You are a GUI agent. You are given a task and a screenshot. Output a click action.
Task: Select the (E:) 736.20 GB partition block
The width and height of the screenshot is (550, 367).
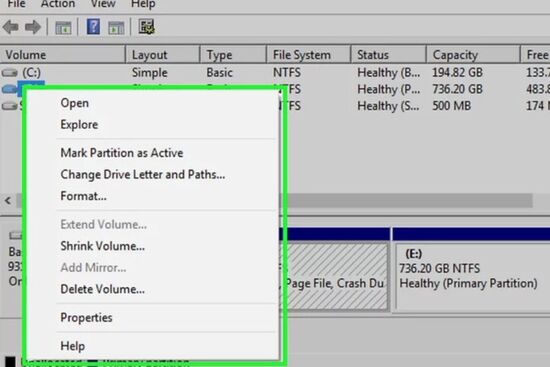click(x=471, y=276)
